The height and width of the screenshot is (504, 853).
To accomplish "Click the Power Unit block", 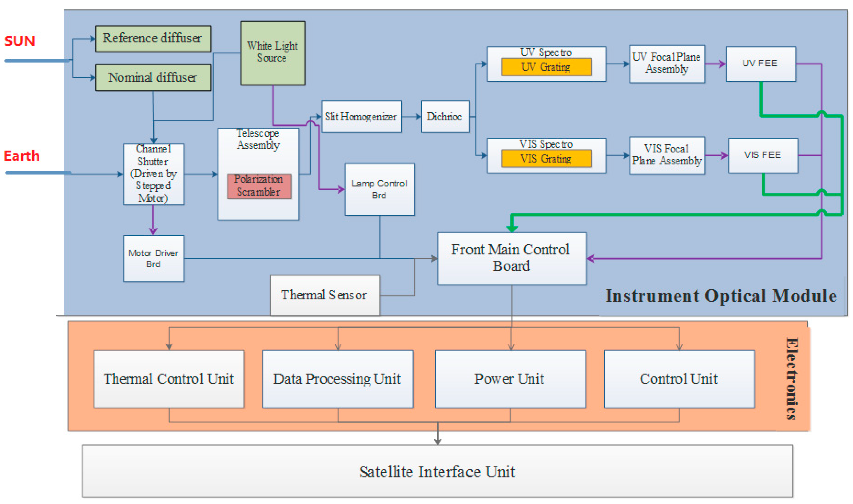I will coord(510,379).
